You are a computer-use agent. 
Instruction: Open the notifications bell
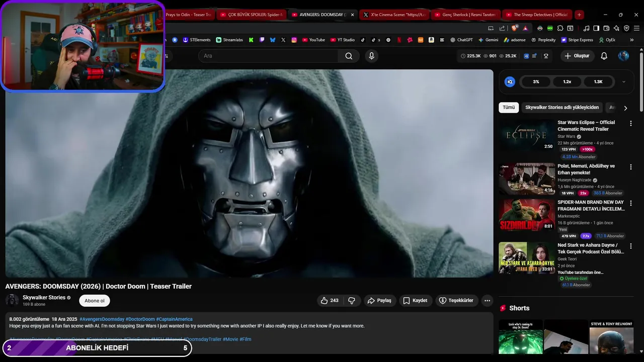[x=604, y=56]
